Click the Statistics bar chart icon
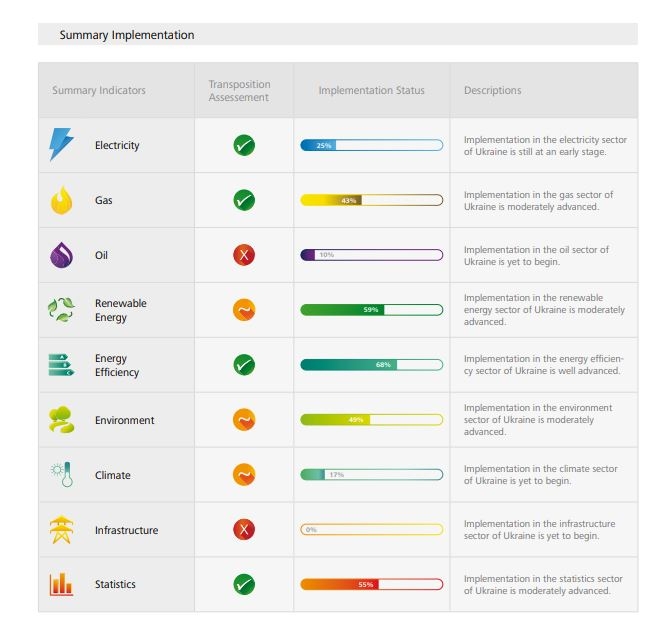 pyautogui.click(x=61, y=584)
